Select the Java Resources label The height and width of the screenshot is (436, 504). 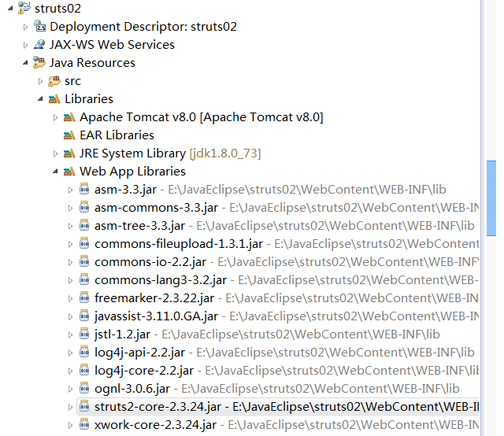(92, 63)
